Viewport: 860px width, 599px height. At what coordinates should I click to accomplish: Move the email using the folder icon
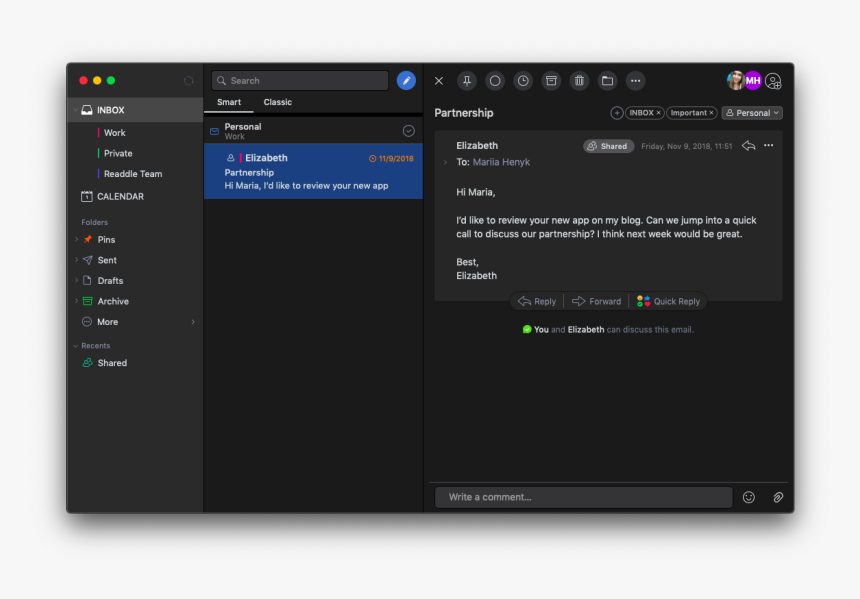point(607,81)
